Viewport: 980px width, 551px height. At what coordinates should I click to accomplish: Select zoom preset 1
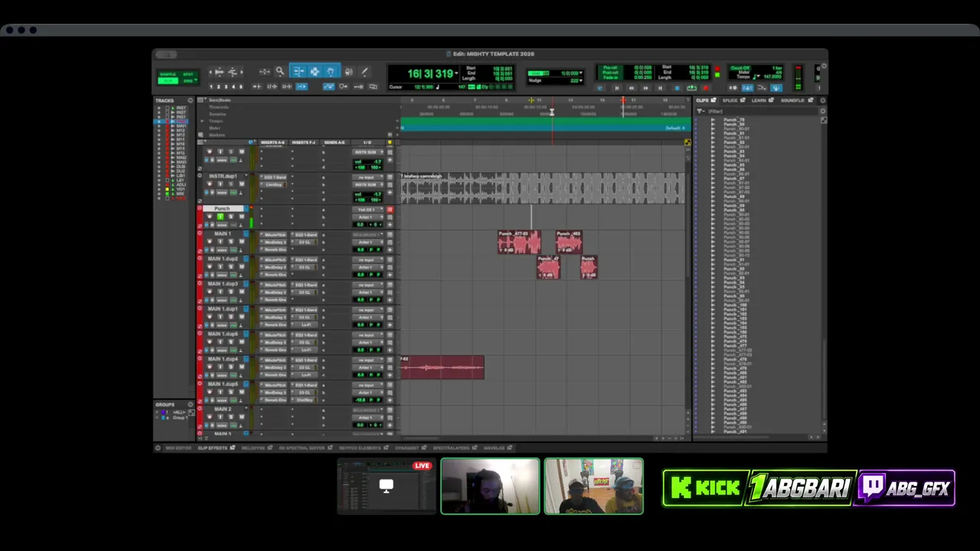pos(211,86)
